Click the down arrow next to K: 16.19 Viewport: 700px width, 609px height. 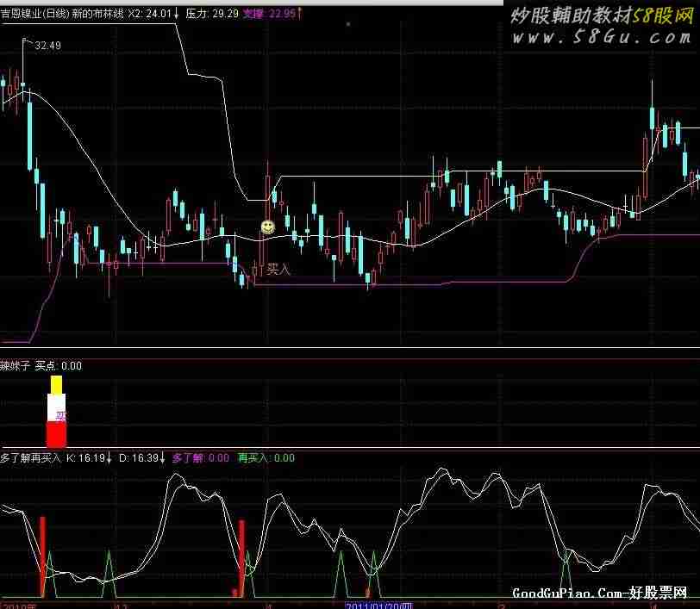click(x=109, y=458)
